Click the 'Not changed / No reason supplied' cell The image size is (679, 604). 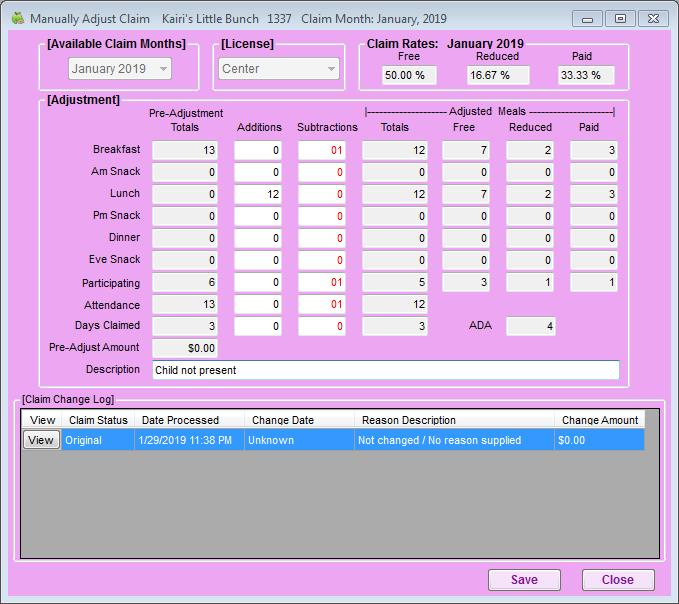(x=454, y=440)
